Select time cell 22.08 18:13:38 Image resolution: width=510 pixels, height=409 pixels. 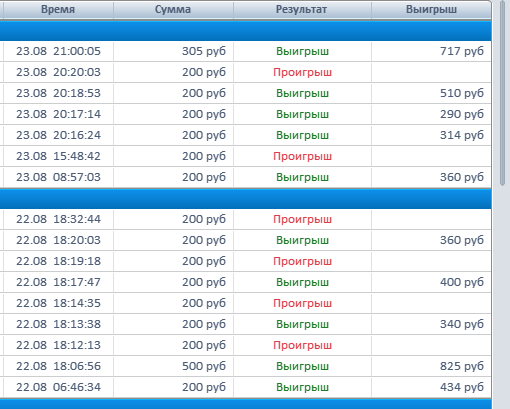coord(58,324)
